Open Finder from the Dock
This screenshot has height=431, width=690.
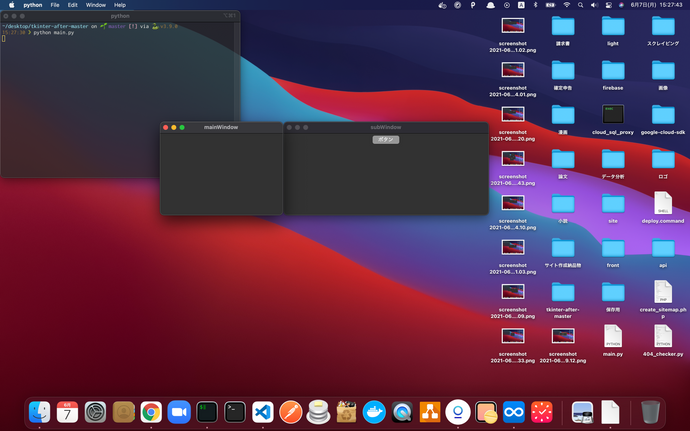(40, 413)
